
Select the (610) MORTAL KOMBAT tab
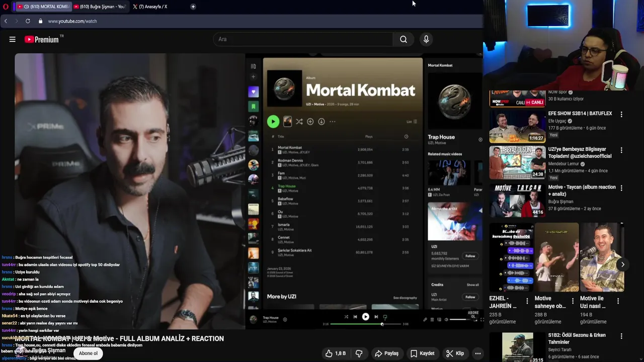pyautogui.click(x=43, y=7)
